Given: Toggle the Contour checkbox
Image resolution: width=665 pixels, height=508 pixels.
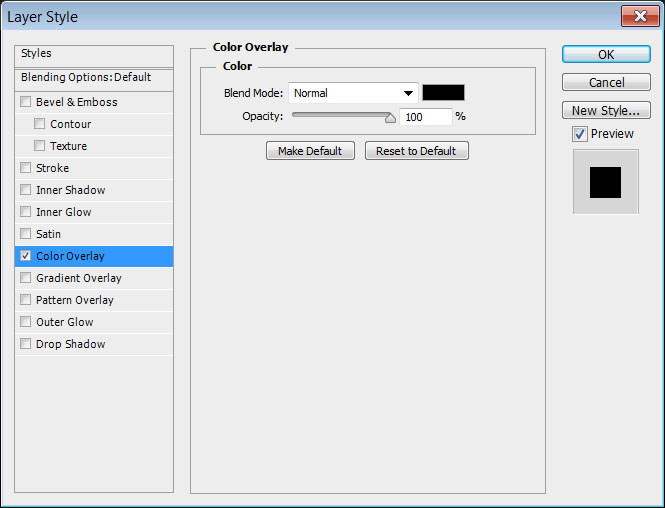Looking at the screenshot, I should pos(40,124).
